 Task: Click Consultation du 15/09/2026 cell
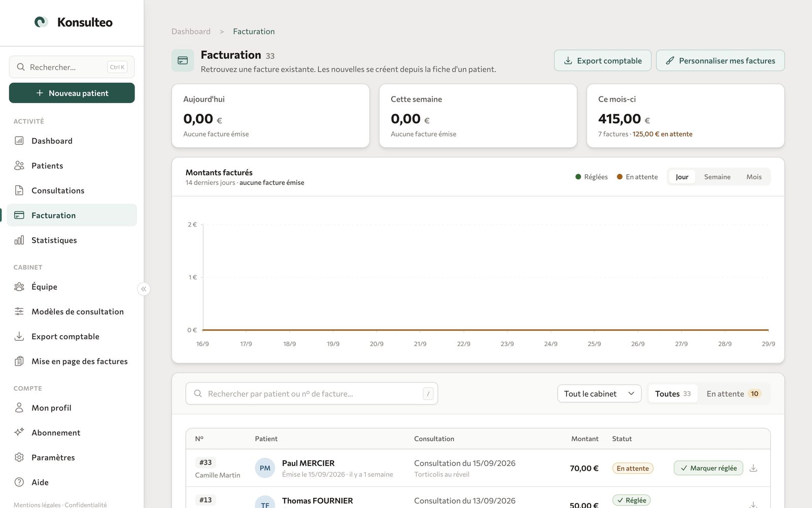(464, 463)
